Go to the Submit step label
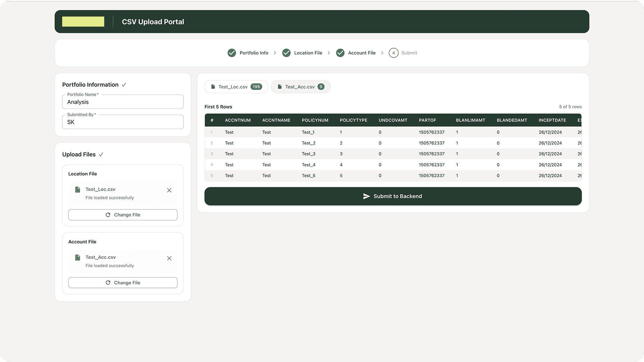The height and width of the screenshot is (362, 644). pyautogui.click(x=409, y=53)
